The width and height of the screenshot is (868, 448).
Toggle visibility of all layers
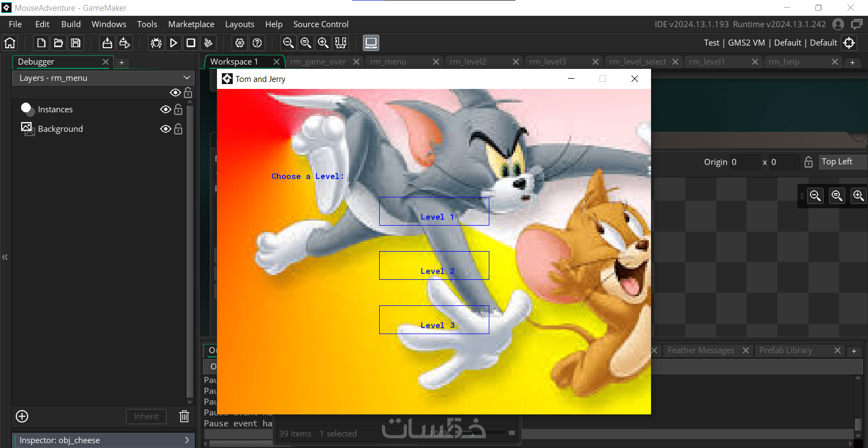pyautogui.click(x=175, y=93)
